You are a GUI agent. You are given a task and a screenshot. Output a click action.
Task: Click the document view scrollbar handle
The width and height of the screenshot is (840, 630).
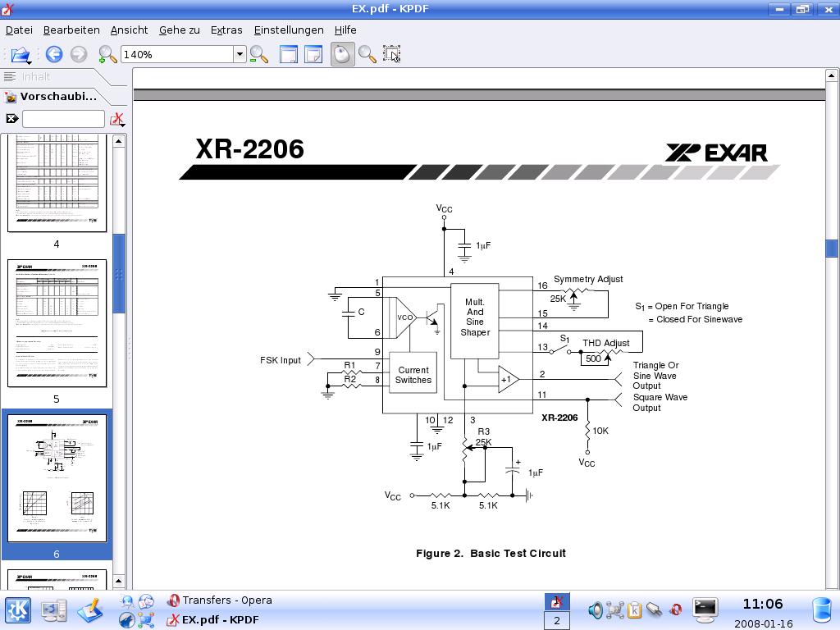click(832, 248)
